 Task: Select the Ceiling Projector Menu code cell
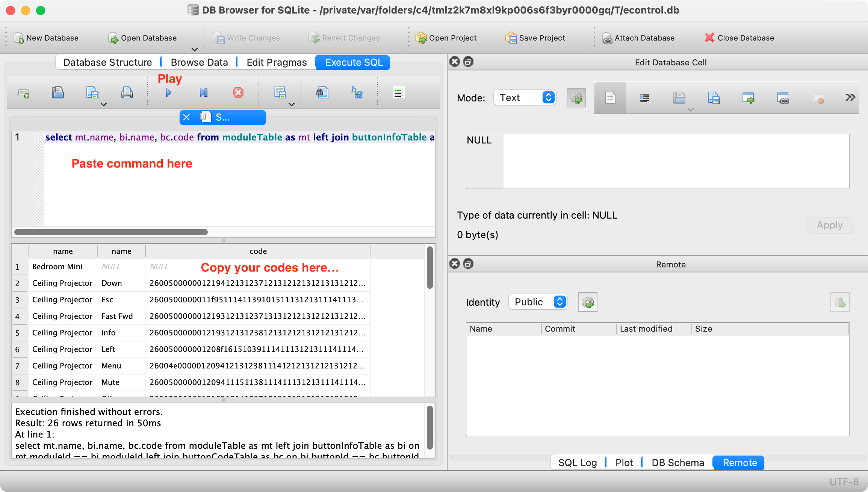(x=258, y=366)
